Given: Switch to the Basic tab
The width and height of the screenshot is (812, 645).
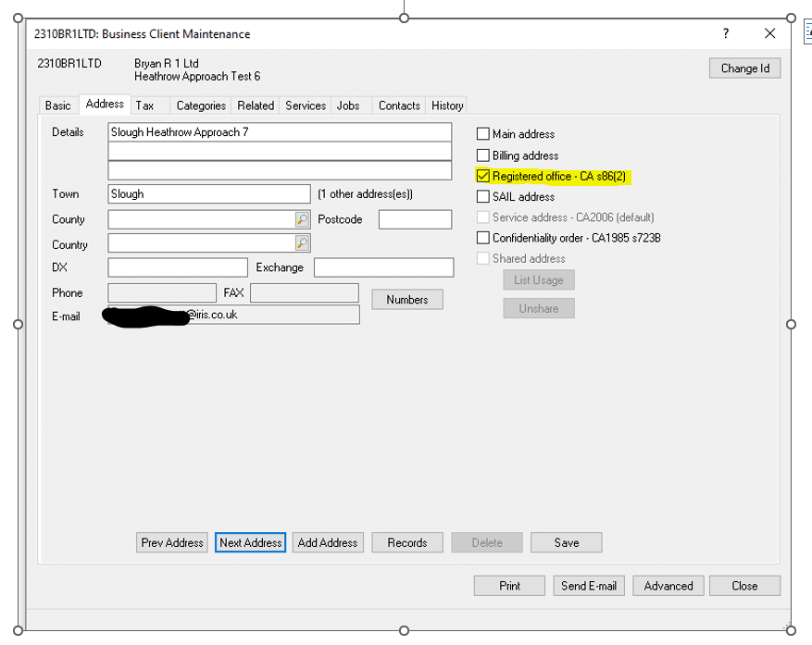Looking at the screenshot, I should [58, 105].
